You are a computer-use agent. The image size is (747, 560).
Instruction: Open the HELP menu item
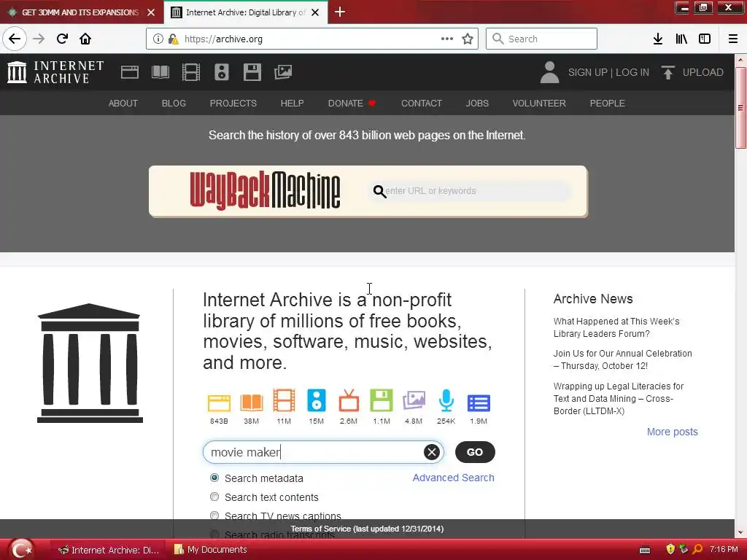292,104
